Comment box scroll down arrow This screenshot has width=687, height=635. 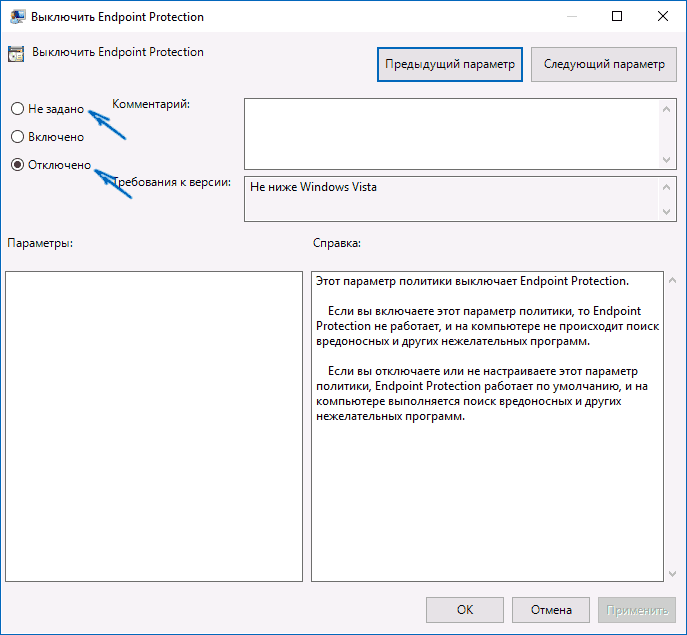click(666, 160)
